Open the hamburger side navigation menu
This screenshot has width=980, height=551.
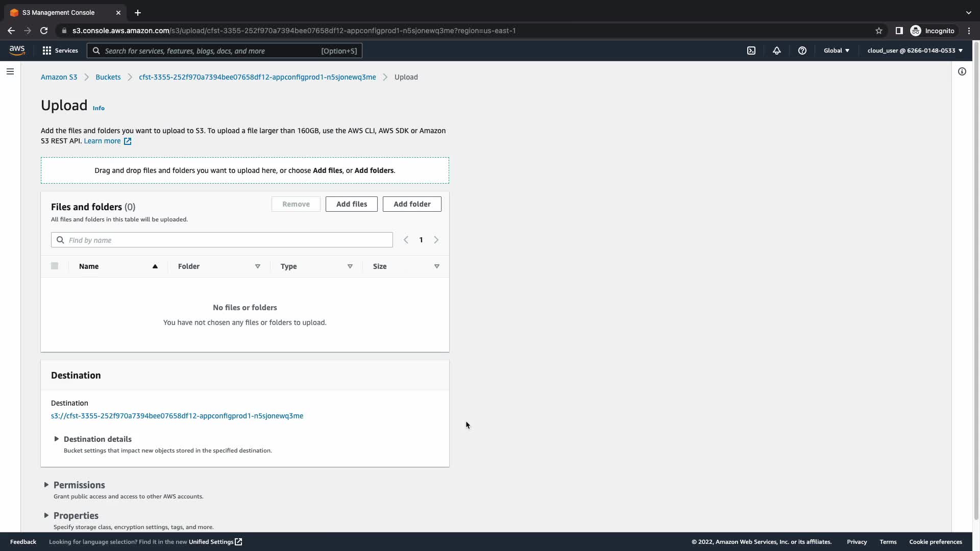coord(10,71)
